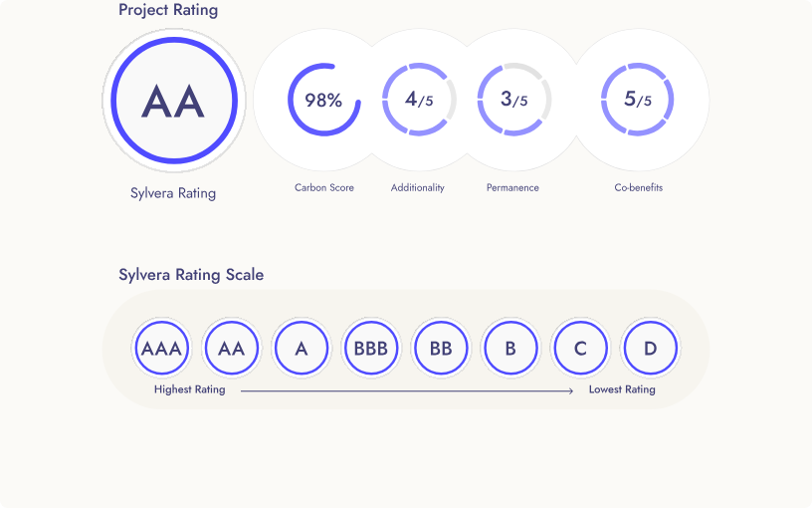Click the single A rating circle

(x=301, y=349)
